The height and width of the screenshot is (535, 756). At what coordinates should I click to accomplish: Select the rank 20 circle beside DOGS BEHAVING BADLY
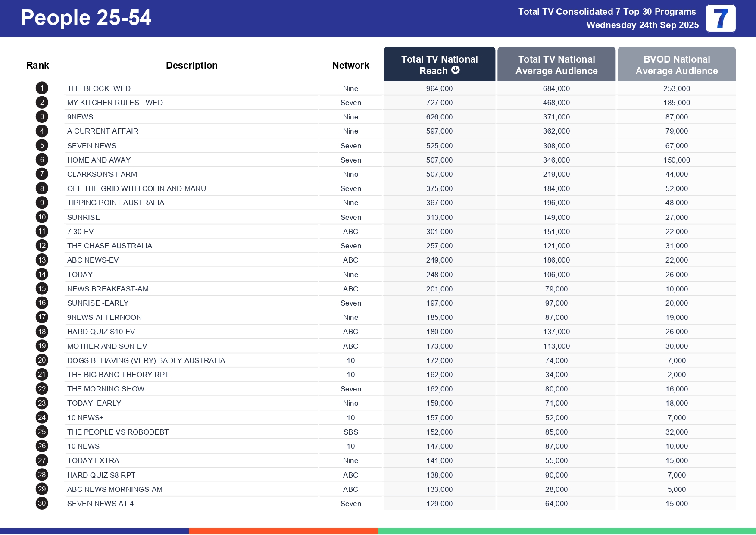[41, 360]
